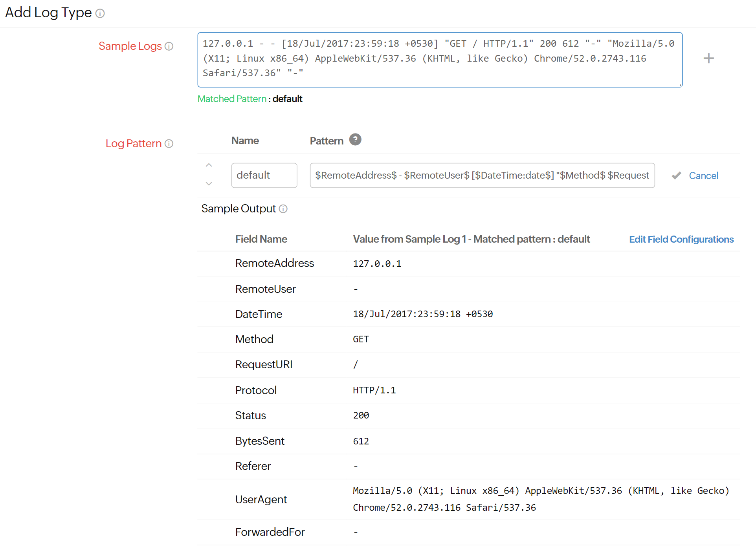756x552 pixels.
Task: Move the default pattern up
Action: pyautogui.click(x=209, y=166)
